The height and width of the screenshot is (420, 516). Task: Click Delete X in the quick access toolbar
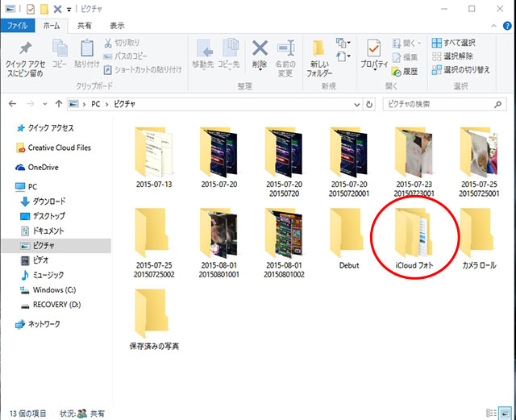point(57,9)
